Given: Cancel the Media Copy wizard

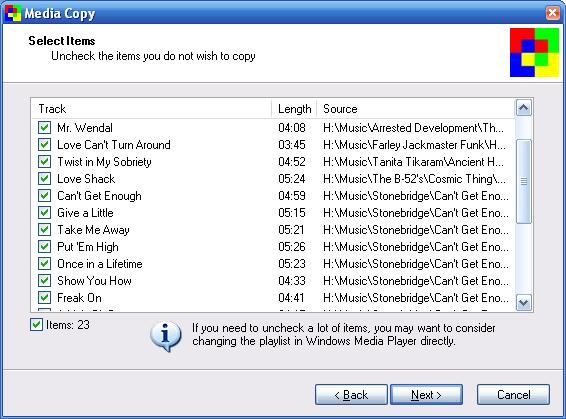Looking at the screenshot, I should [x=513, y=394].
